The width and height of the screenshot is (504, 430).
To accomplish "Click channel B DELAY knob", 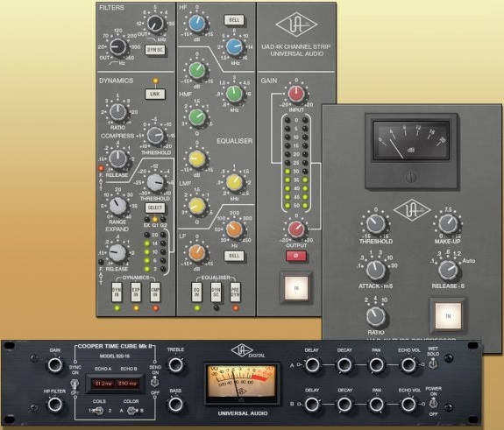I will click(312, 405).
